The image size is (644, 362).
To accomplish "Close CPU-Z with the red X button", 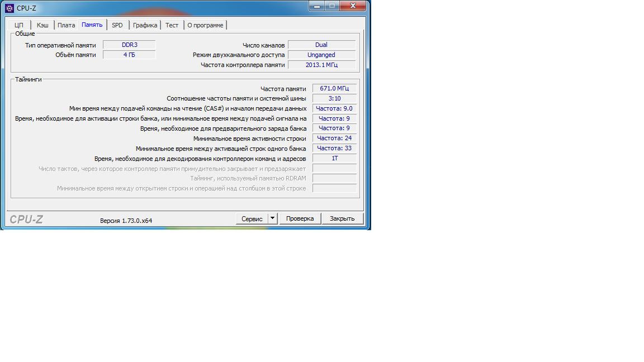I will point(353,6).
